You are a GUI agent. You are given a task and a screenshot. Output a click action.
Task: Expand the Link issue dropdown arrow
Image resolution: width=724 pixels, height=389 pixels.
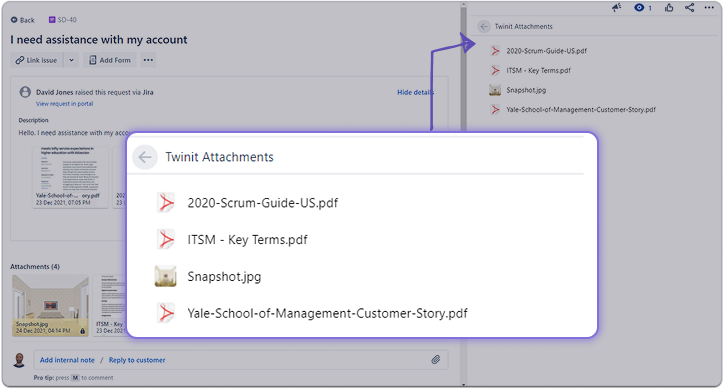tap(71, 60)
